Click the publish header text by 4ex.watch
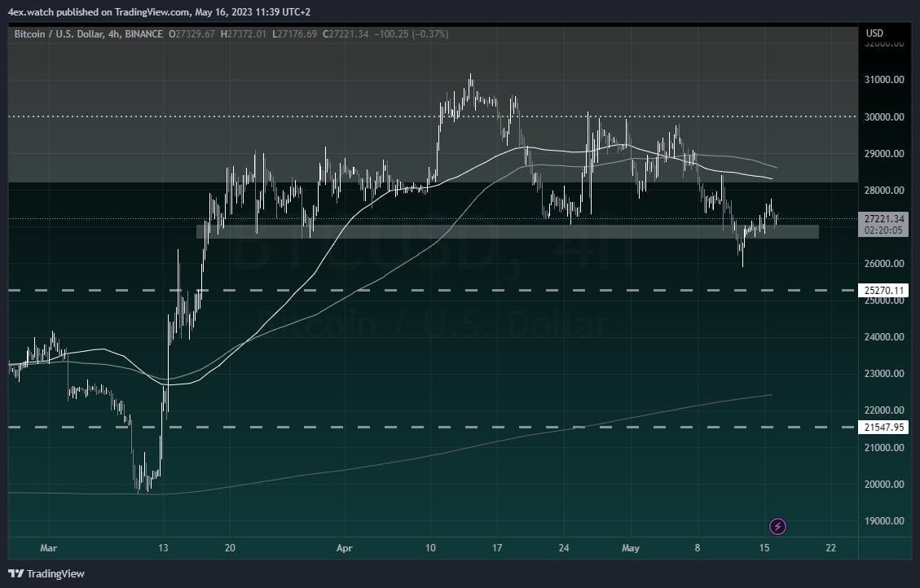The width and height of the screenshot is (920, 588). (x=159, y=11)
